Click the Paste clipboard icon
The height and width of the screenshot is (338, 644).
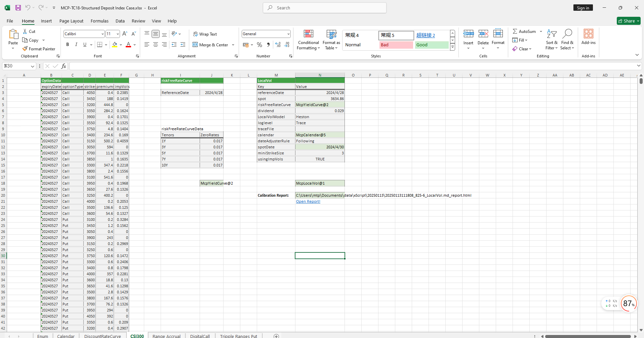[x=13, y=34]
